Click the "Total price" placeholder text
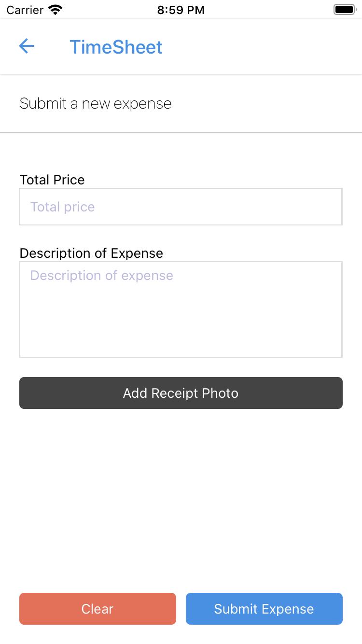362x644 pixels. point(63,207)
